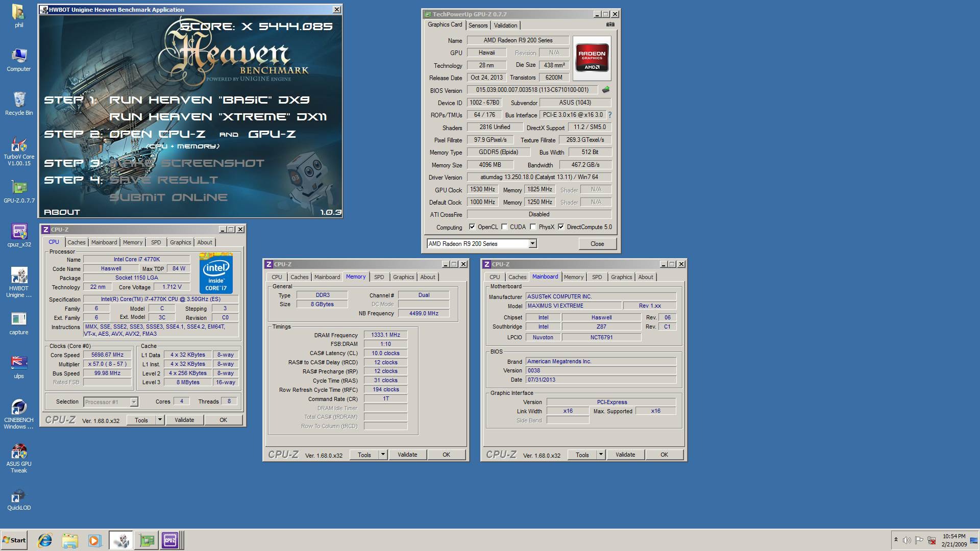Click the Start button

tap(14, 540)
